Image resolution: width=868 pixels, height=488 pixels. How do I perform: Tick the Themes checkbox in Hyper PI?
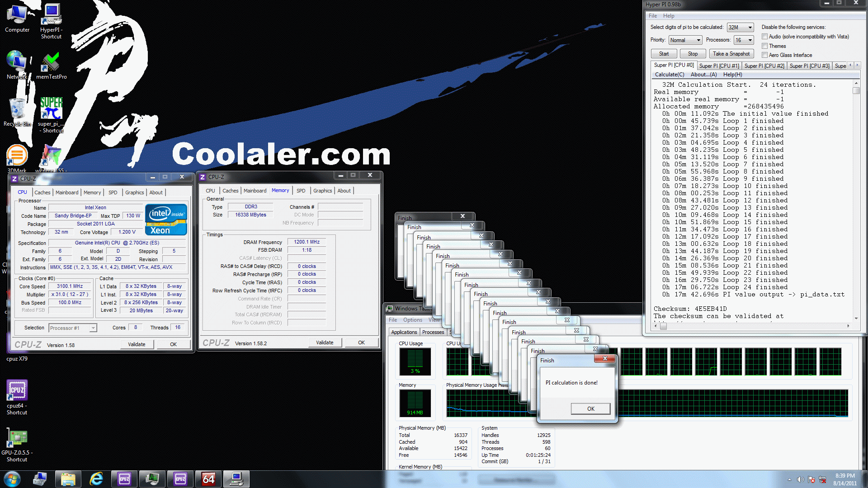coord(764,46)
